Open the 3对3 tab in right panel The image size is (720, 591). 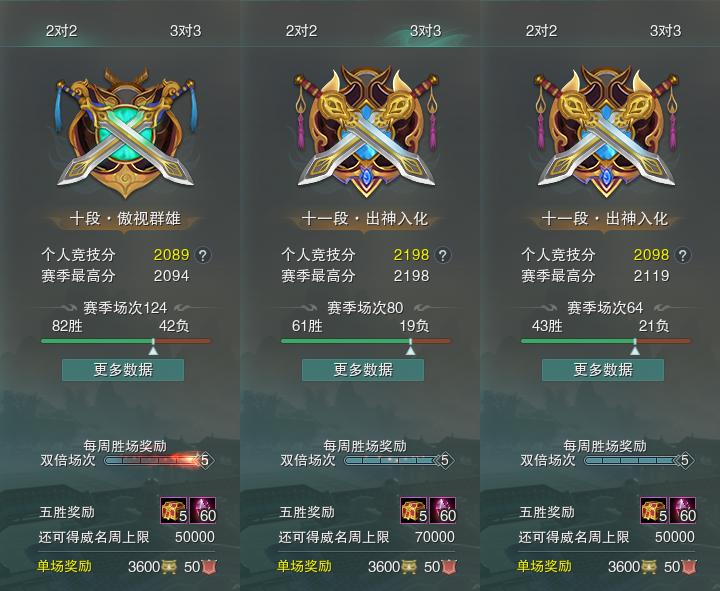tap(665, 31)
